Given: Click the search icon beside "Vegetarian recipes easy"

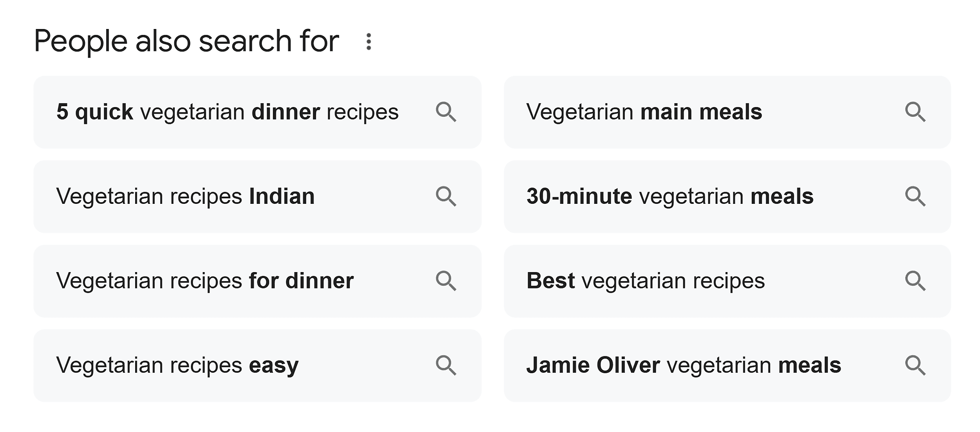Looking at the screenshot, I should pyautogui.click(x=448, y=365).
